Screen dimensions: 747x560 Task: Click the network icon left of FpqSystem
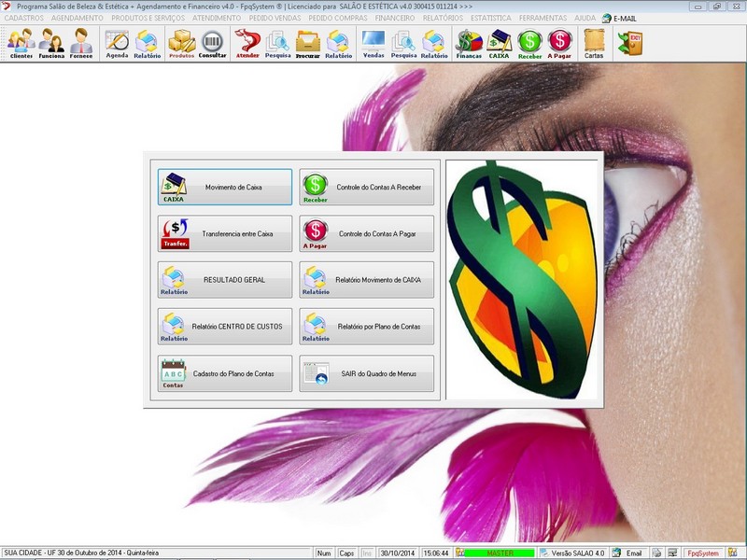[x=672, y=553]
